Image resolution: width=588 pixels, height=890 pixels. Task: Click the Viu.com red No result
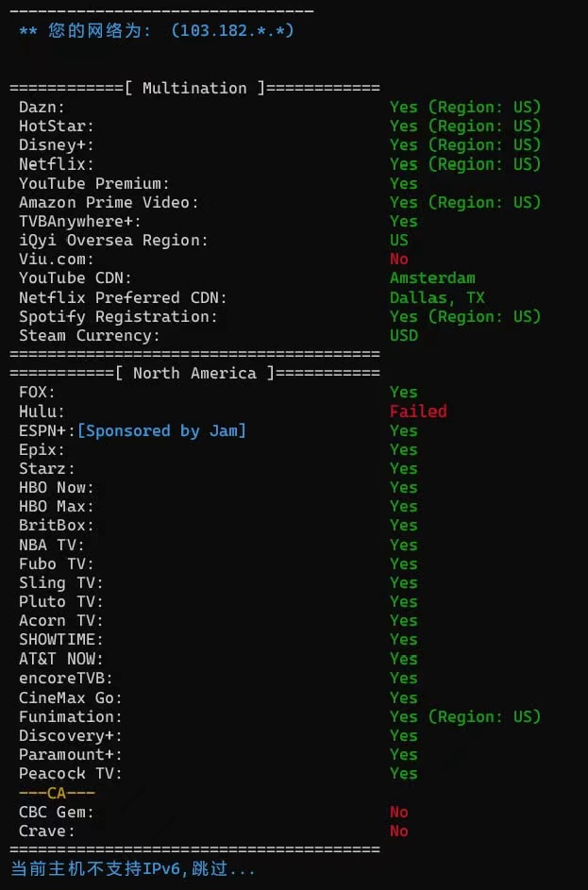click(x=399, y=259)
